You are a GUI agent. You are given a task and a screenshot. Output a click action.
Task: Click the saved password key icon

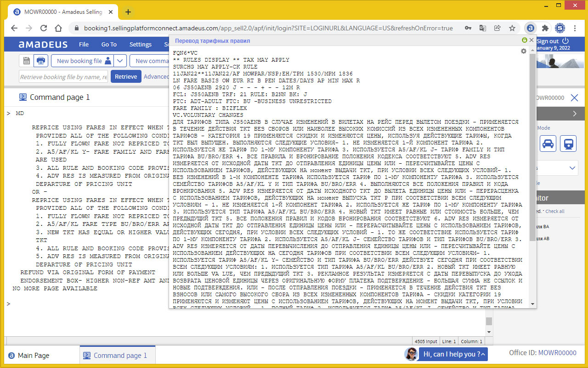click(x=468, y=28)
